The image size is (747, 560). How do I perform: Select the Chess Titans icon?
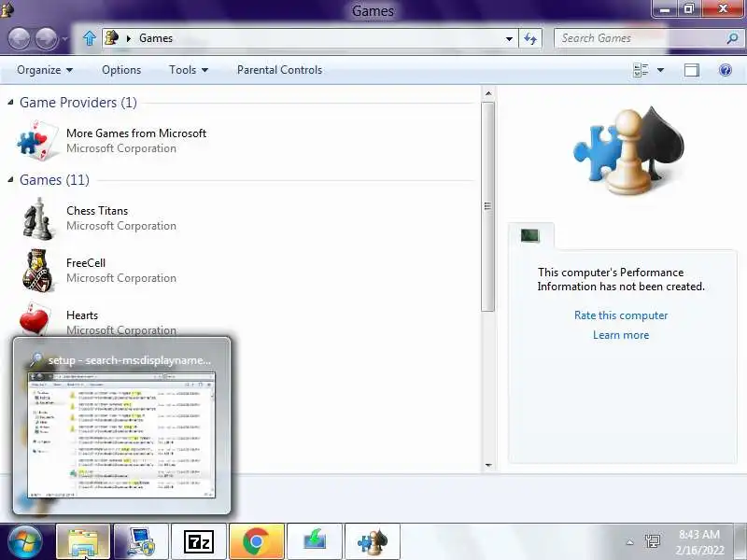(x=37, y=218)
